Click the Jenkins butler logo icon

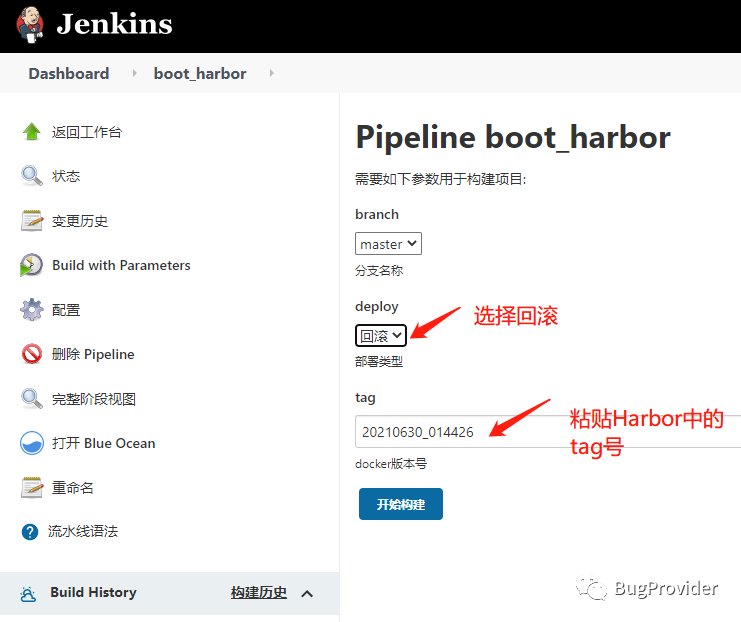(x=28, y=24)
